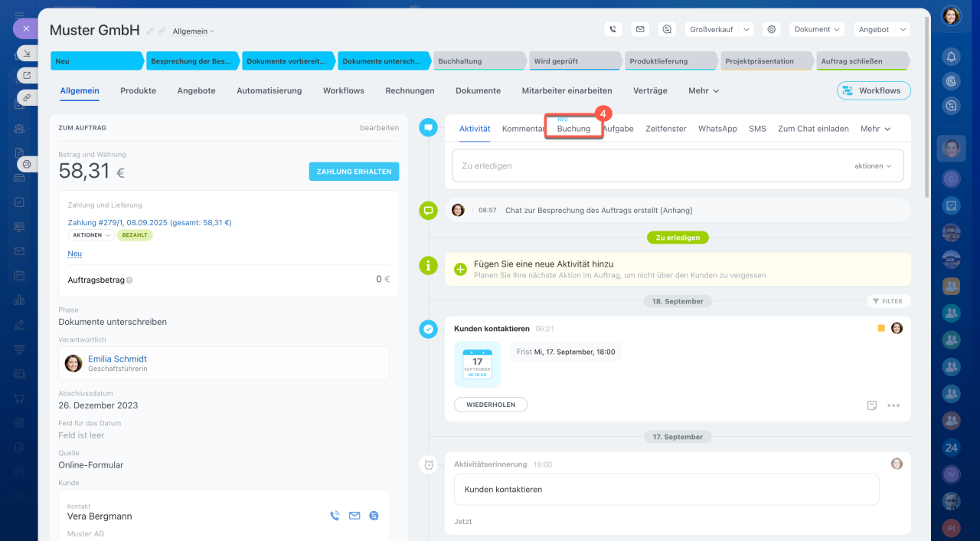Open the Dokument dropdown

point(816,29)
